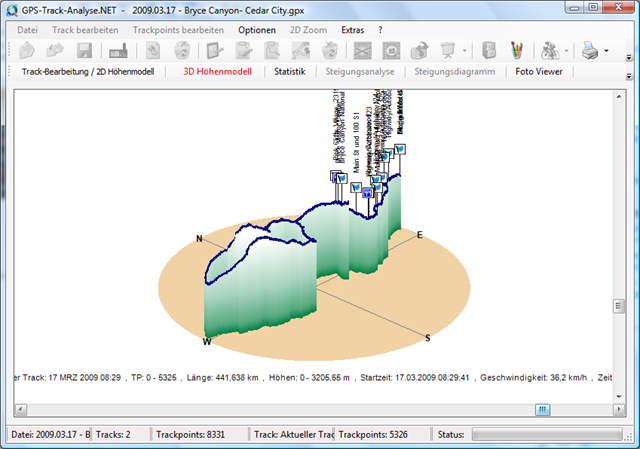
Task: Click the printer icon
Action: 591,50
